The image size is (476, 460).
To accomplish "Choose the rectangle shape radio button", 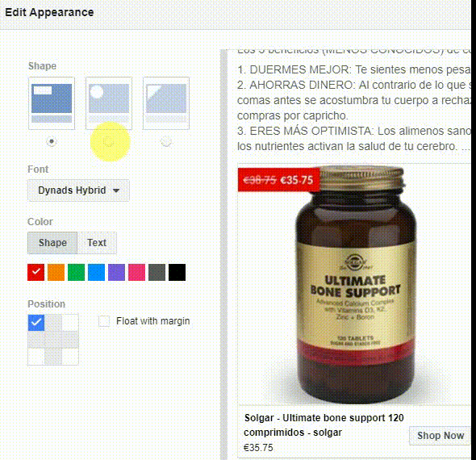I will click(52, 141).
